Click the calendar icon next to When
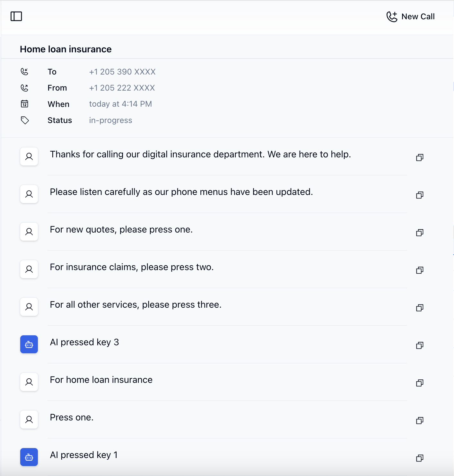This screenshot has height=476, width=454. click(25, 104)
